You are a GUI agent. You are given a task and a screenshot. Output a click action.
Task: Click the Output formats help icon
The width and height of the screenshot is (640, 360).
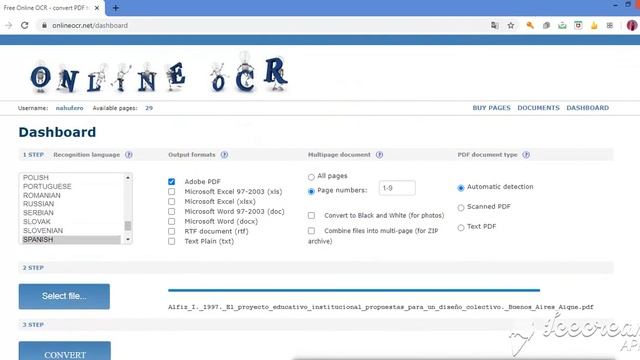coord(224,155)
